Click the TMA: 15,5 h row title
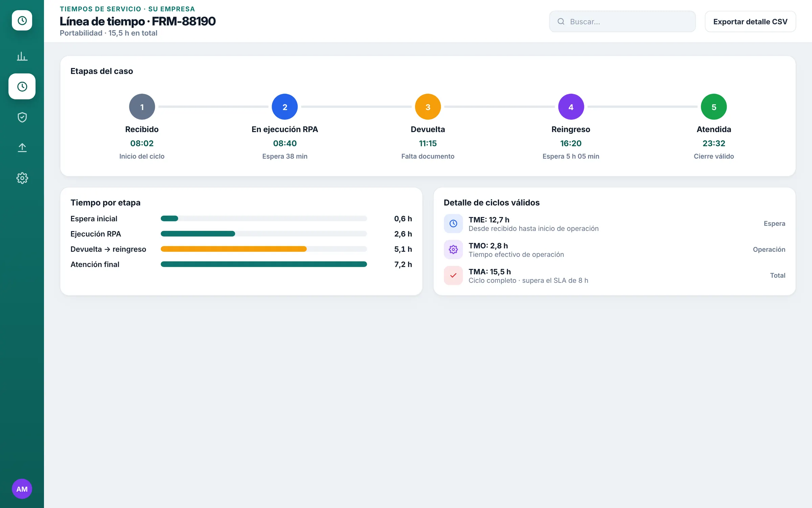The image size is (812, 508). [x=490, y=272]
